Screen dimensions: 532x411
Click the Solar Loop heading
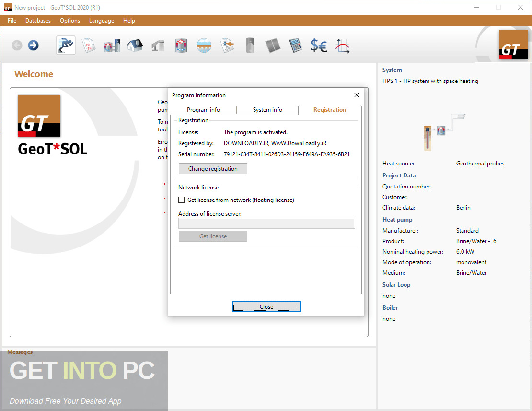(x=396, y=285)
